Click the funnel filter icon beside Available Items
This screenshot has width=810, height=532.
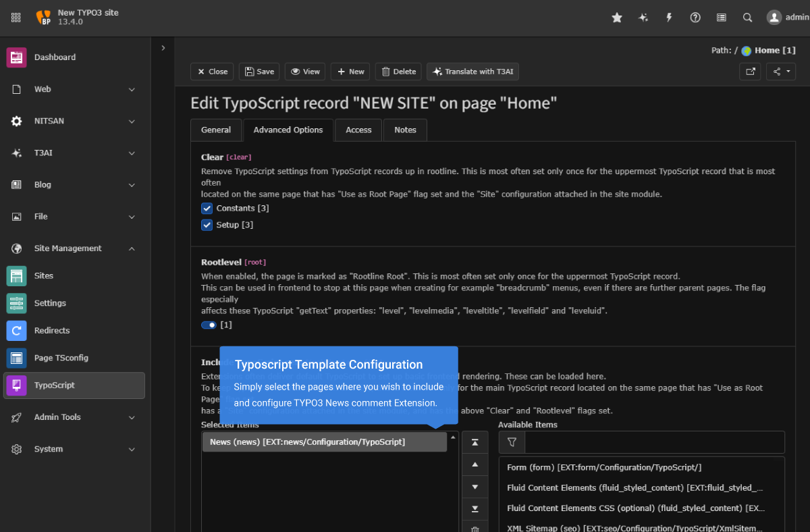coord(512,442)
